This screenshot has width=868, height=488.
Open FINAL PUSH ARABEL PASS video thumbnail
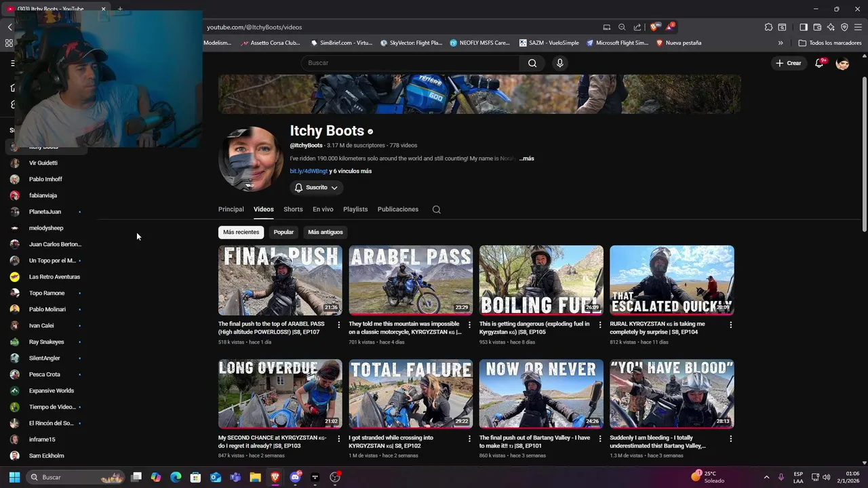point(280,281)
